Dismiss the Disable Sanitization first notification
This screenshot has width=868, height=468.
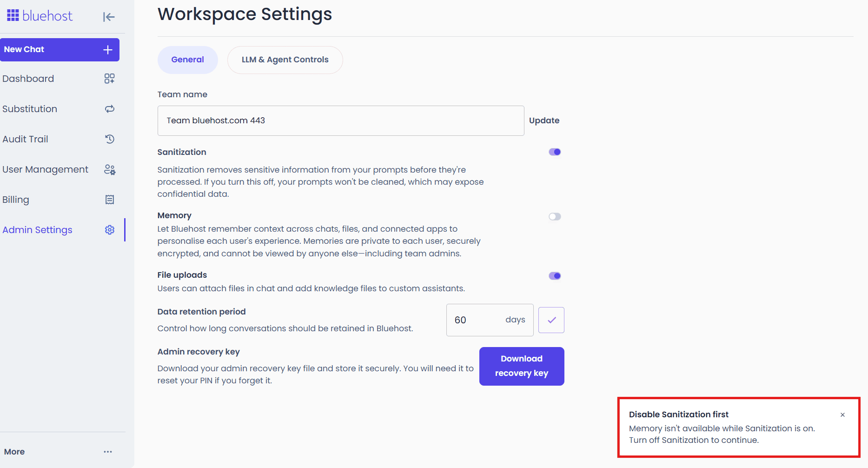(842, 415)
